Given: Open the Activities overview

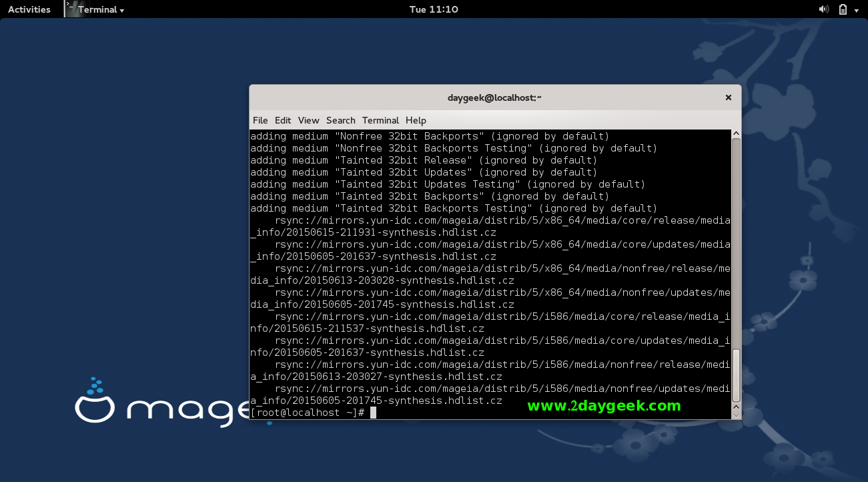Looking at the screenshot, I should click(29, 9).
